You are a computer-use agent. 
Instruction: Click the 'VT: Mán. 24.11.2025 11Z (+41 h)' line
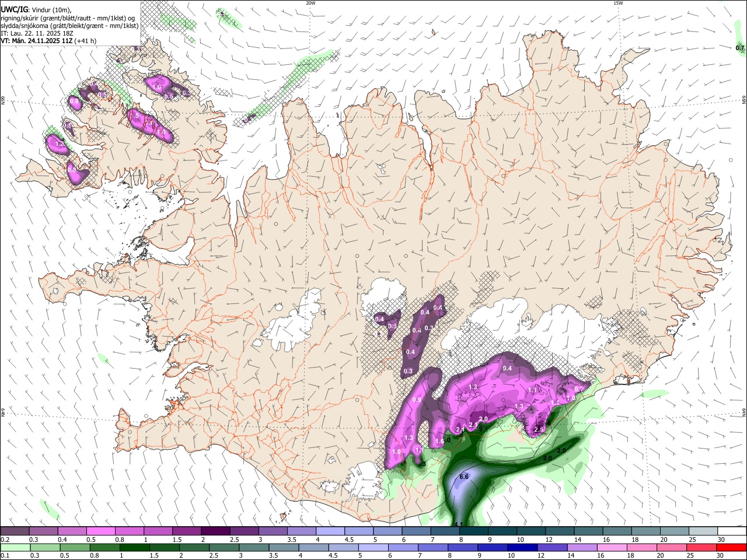click(x=48, y=41)
